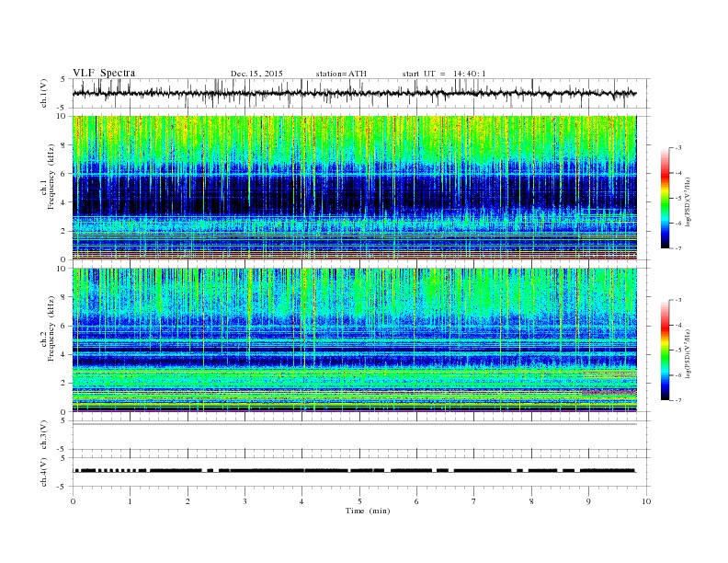Screen dimensions: 728x563
Task: Click the ch.2 frequency tick "4"
Action: 64,355
